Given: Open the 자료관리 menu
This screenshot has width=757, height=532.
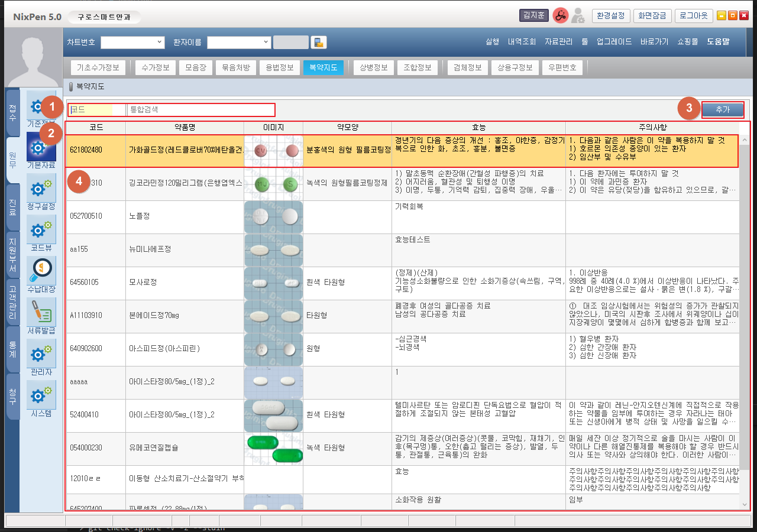Looking at the screenshot, I should [x=558, y=42].
